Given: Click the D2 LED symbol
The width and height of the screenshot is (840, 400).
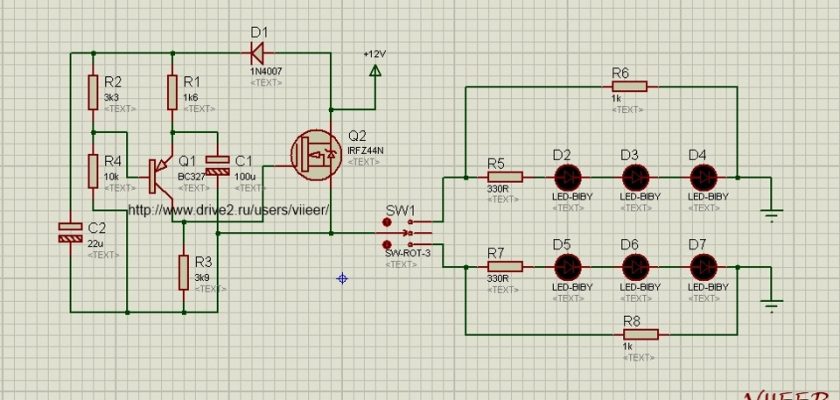Looking at the screenshot, I should pyautogui.click(x=568, y=176).
